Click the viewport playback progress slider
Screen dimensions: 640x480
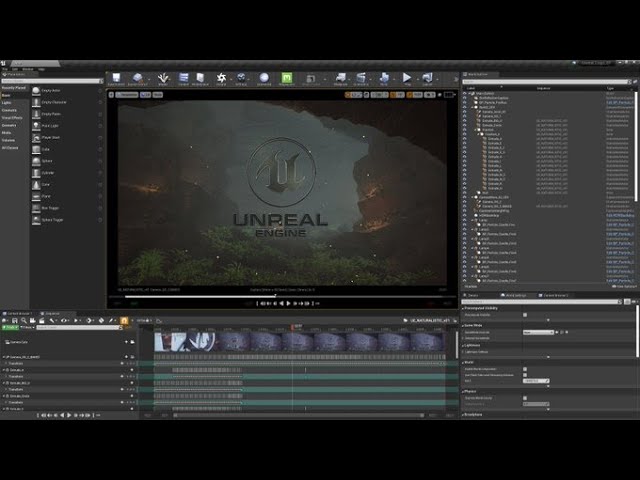[x=284, y=297]
